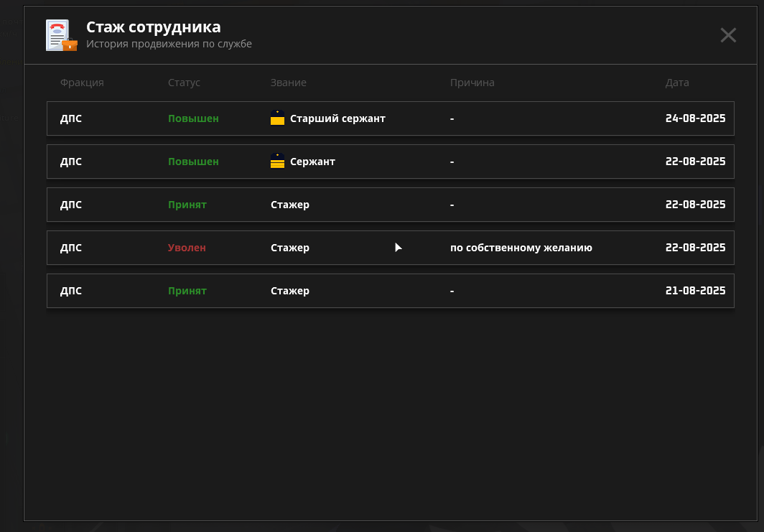Click the Фракция column header
The height and width of the screenshot is (532, 764).
point(82,83)
